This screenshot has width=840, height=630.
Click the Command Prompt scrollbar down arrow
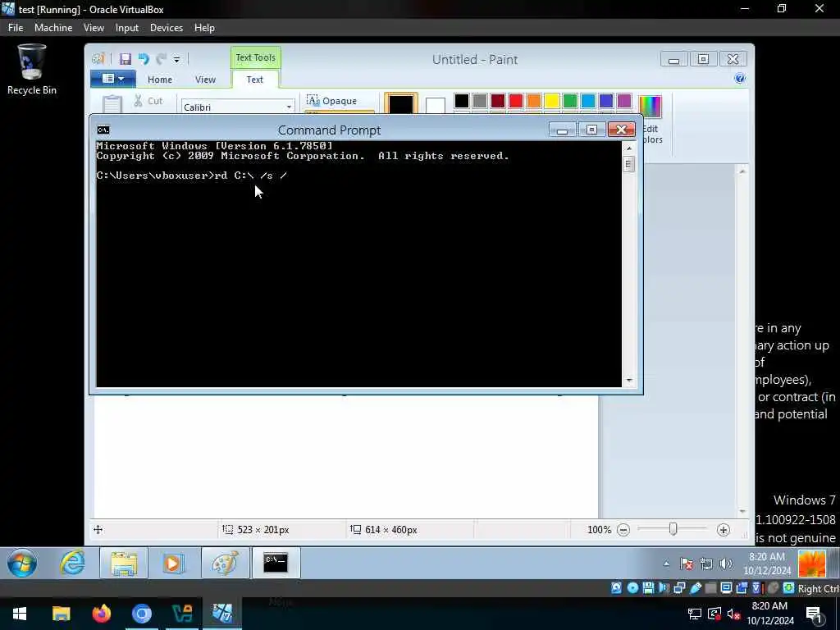click(x=629, y=381)
